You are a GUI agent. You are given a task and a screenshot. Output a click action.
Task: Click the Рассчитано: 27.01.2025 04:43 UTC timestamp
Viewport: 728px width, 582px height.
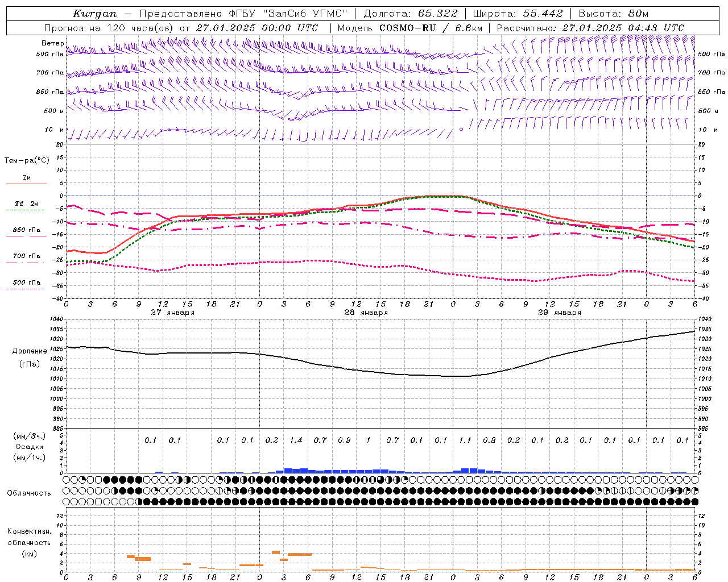590,28
